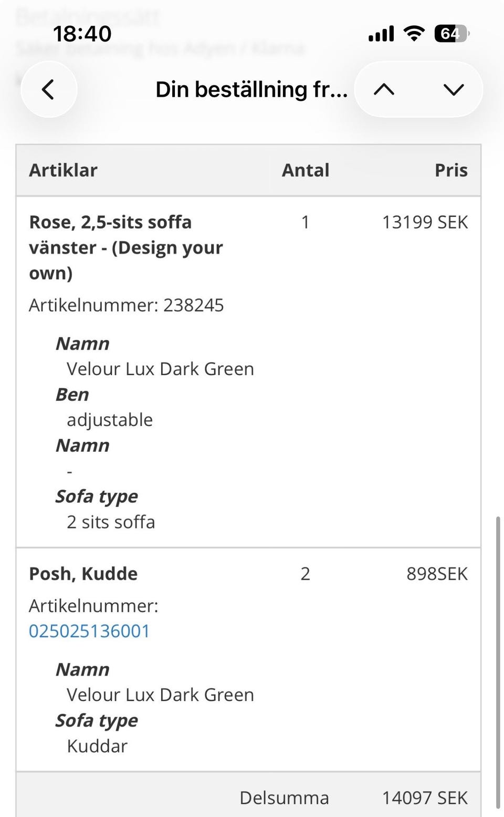Tap the cellular signal bars icon

(x=381, y=33)
